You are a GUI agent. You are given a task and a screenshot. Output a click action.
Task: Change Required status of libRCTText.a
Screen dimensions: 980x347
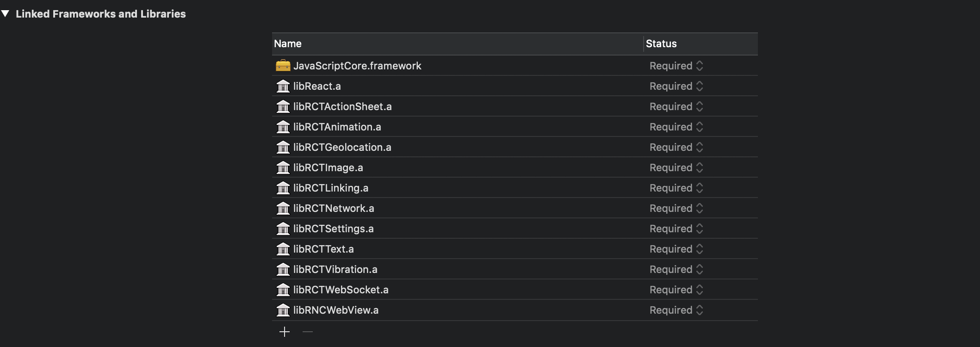pyautogui.click(x=676, y=249)
